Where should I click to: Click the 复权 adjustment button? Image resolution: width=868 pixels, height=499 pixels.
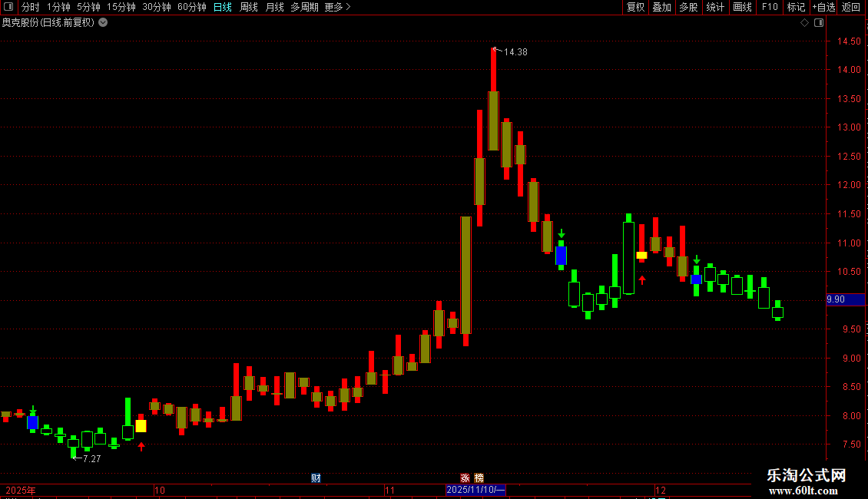(x=635, y=7)
